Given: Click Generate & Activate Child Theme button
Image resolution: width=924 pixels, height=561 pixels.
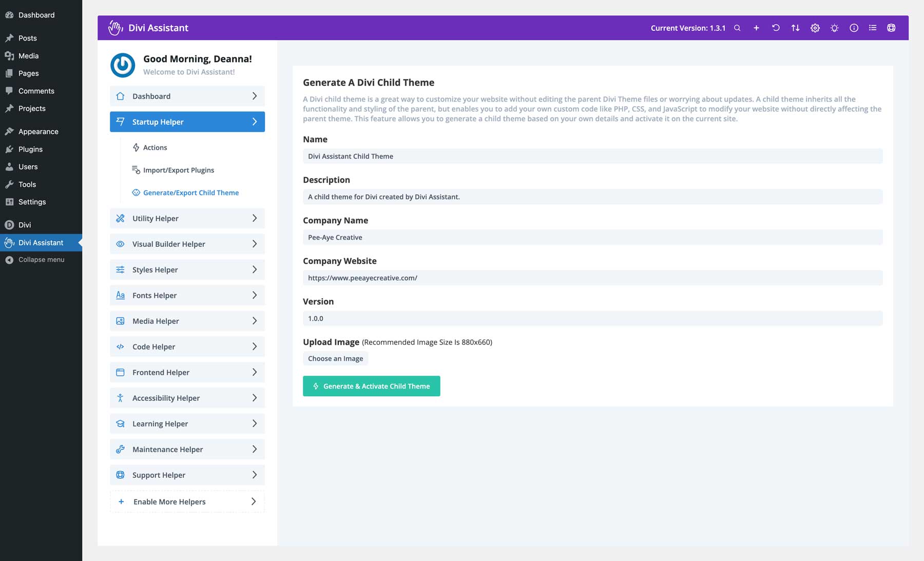Looking at the screenshot, I should (x=371, y=386).
